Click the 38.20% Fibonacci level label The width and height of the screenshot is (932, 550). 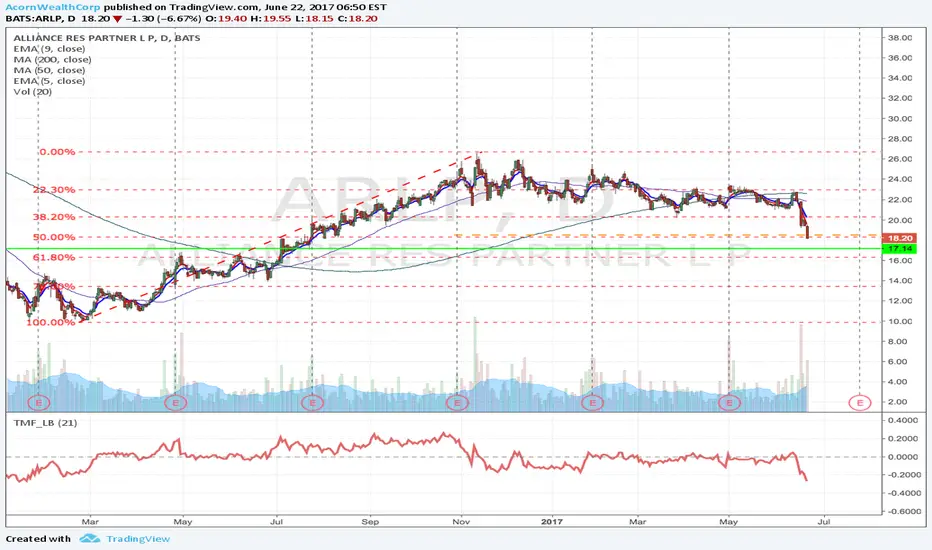(x=54, y=217)
